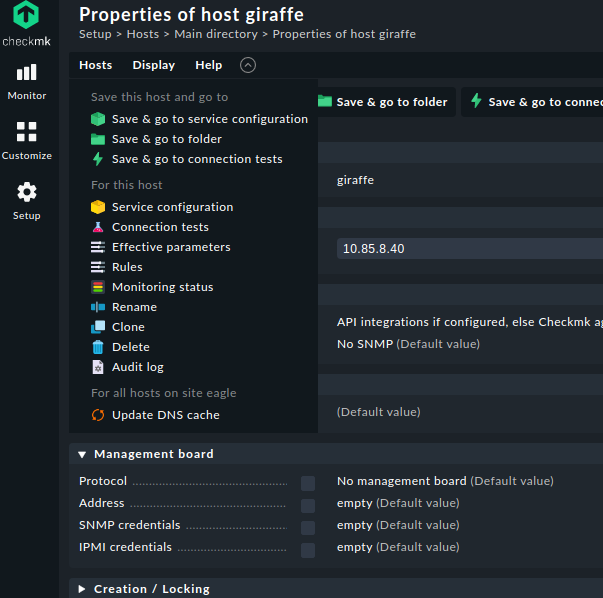Enable the Protocol checkbox
The height and width of the screenshot is (598, 603).
pyautogui.click(x=308, y=483)
